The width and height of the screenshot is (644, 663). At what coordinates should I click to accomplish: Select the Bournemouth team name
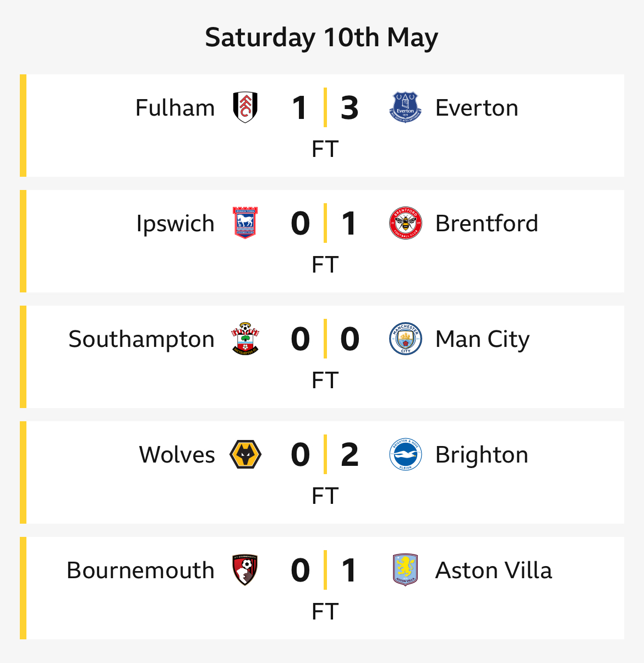click(140, 570)
